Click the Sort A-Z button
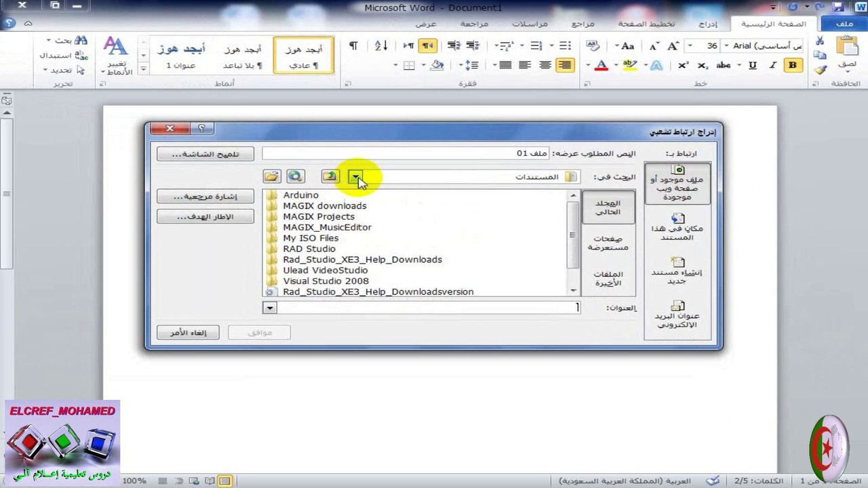868x488 pixels. pos(381,46)
